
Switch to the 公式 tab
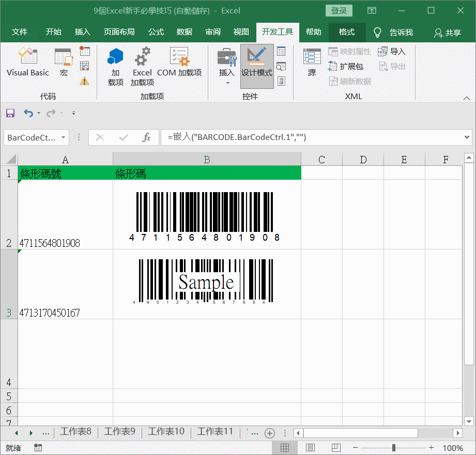pos(156,32)
